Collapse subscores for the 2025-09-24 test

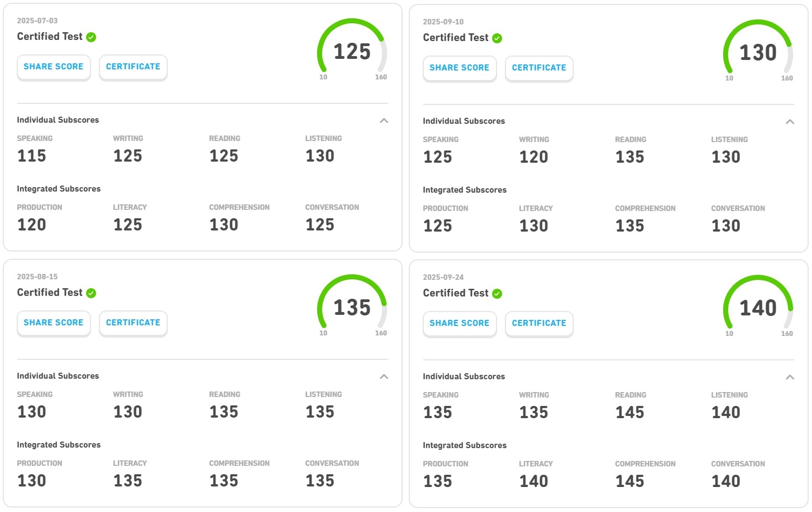coord(790,377)
